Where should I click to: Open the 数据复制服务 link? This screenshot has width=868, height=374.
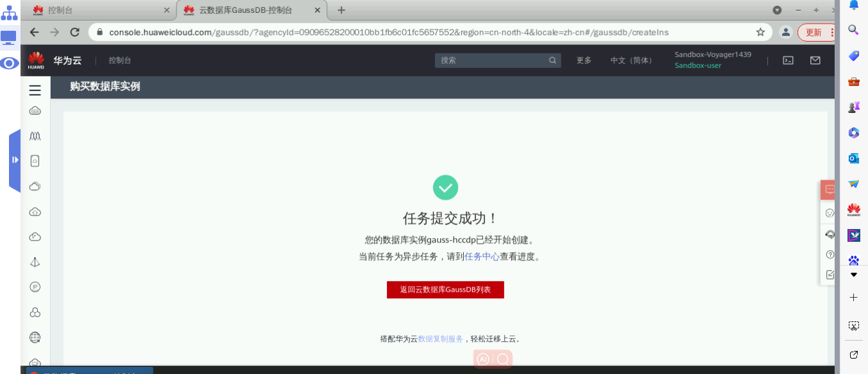pos(440,339)
